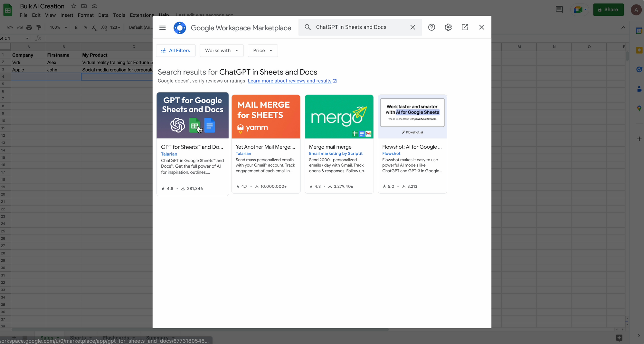Click the Mergo mail merge title

click(x=330, y=147)
